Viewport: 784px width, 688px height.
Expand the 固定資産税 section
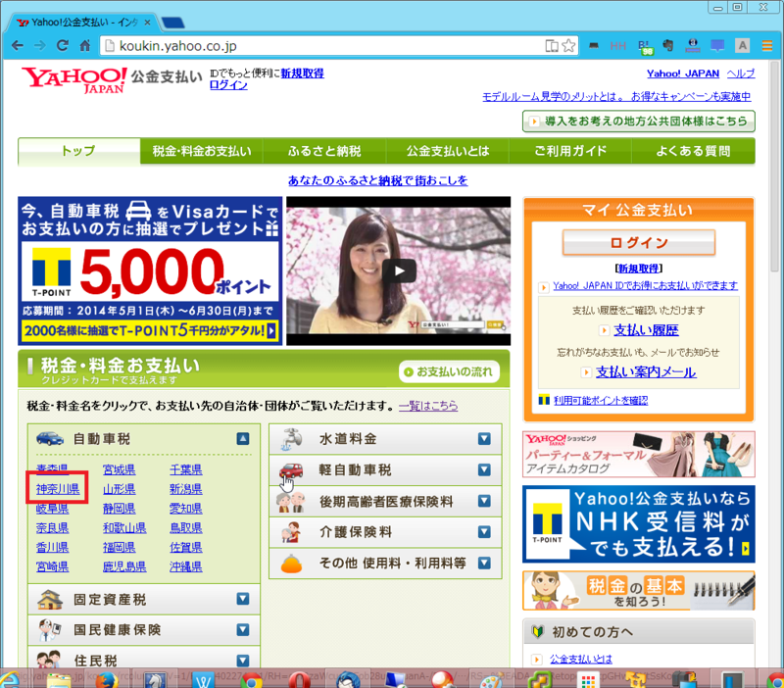click(243, 599)
